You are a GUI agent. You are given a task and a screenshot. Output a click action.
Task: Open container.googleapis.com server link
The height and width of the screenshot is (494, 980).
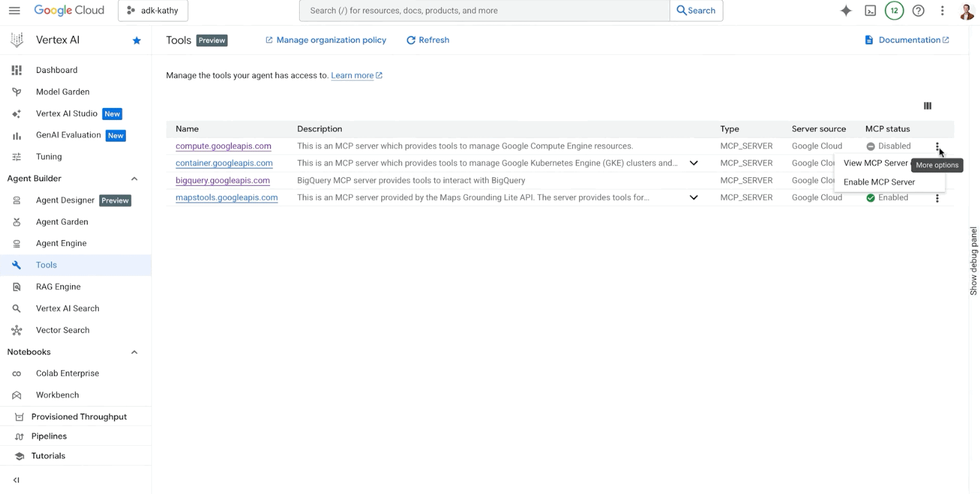click(x=224, y=163)
